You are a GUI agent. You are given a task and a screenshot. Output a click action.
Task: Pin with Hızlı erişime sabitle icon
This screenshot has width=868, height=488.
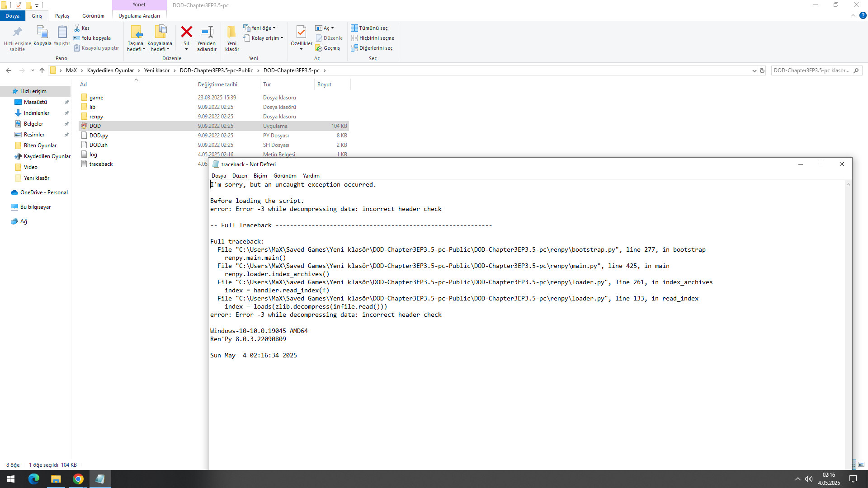pyautogui.click(x=17, y=32)
